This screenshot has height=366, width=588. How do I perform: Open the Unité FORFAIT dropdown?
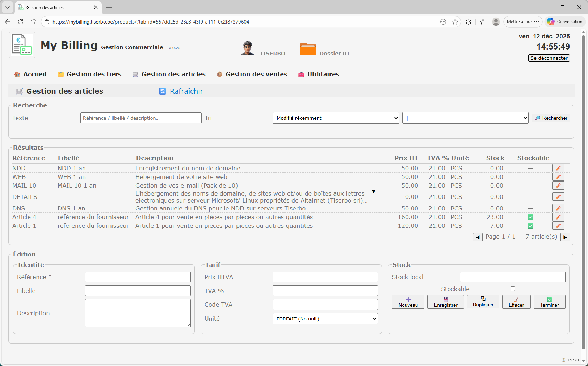coord(324,319)
